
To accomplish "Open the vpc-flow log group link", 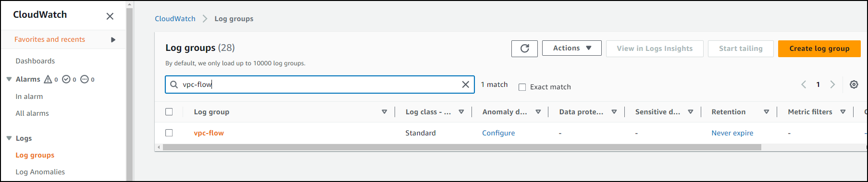I will click(x=209, y=133).
